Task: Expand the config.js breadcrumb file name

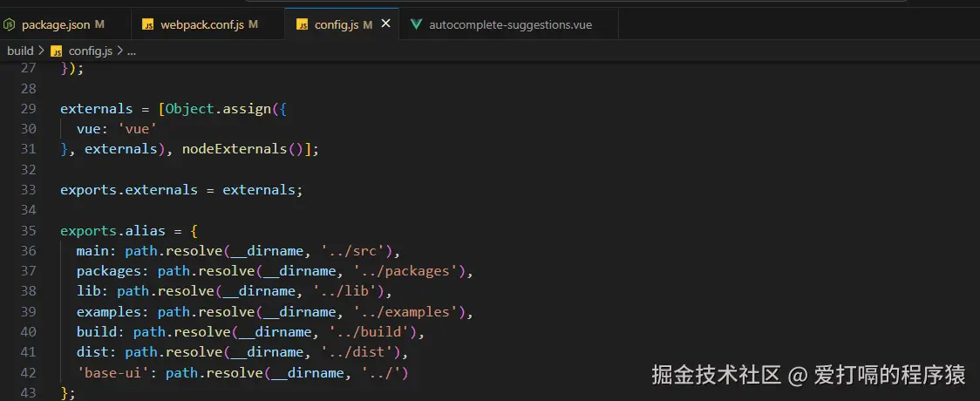Action: (91, 51)
